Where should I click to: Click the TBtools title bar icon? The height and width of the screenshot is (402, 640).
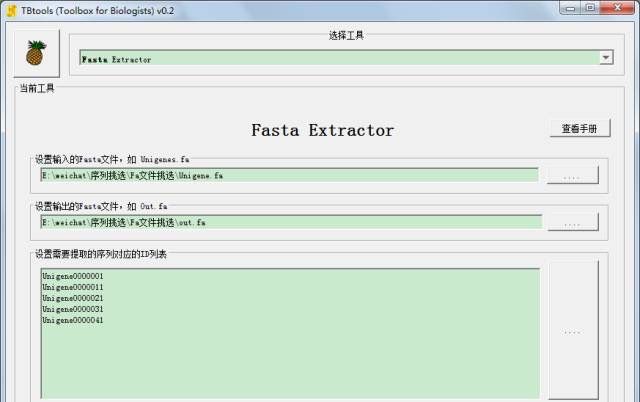point(11,11)
